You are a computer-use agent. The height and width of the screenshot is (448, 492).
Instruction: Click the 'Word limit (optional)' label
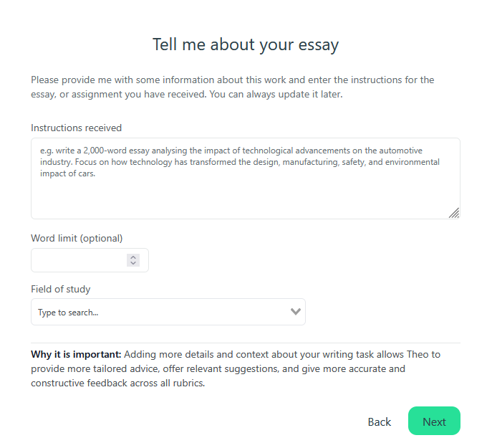pyautogui.click(x=77, y=238)
